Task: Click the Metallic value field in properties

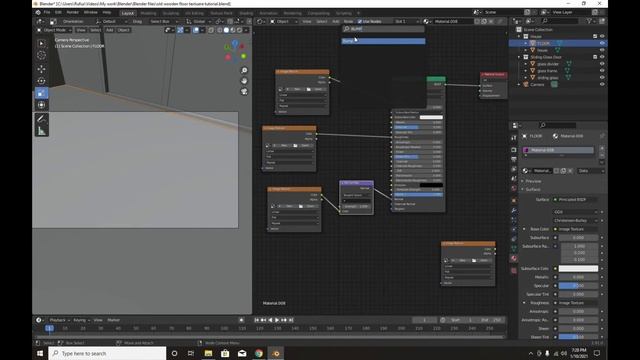Action: pyautogui.click(x=578, y=277)
